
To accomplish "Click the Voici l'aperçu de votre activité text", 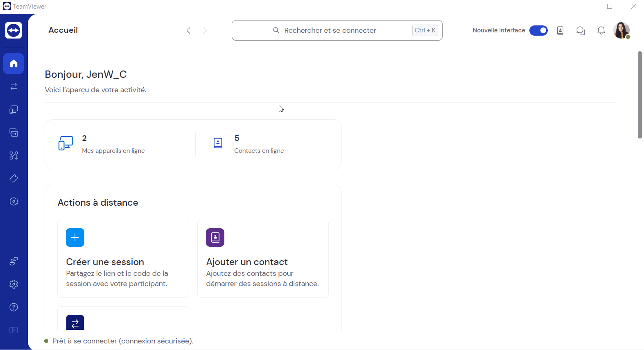I will [95, 90].
